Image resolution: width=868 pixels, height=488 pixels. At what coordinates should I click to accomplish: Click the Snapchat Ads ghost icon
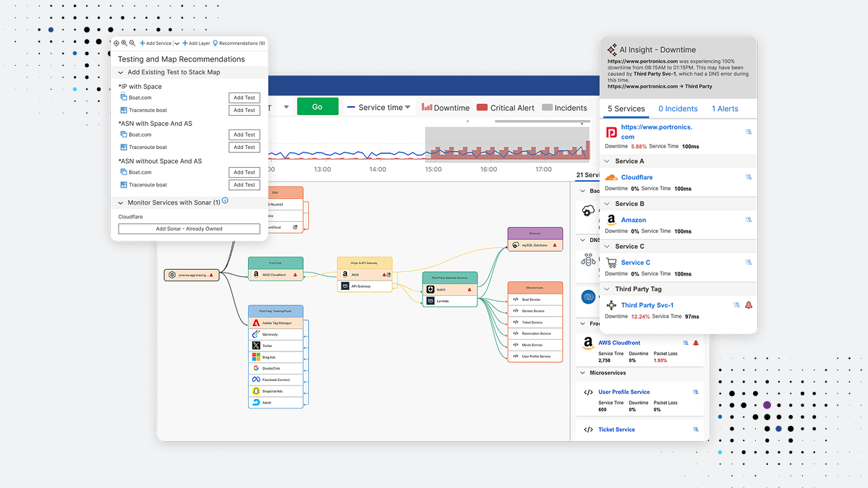pyautogui.click(x=256, y=391)
